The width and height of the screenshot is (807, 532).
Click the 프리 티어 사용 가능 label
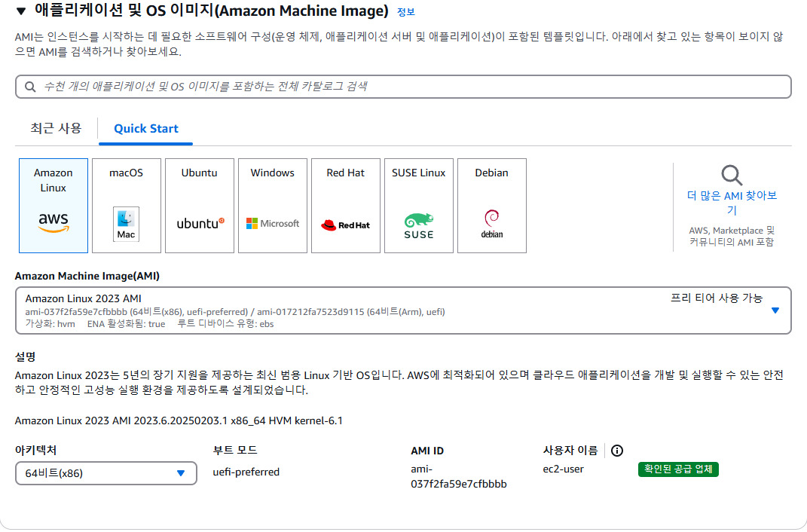point(717,298)
